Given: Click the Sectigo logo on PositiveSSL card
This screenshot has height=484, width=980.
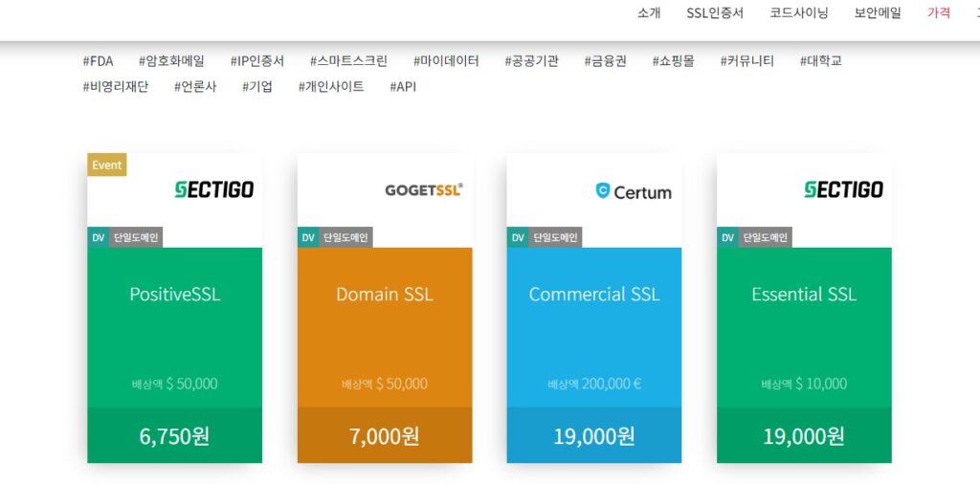Looking at the screenshot, I should (x=214, y=189).
